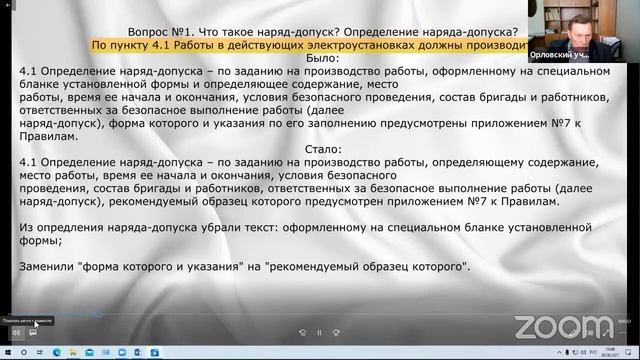Open Windows notification center
The height and width of the screenshot is (360, 640).
pyautogui.click(x=628, y=352)
